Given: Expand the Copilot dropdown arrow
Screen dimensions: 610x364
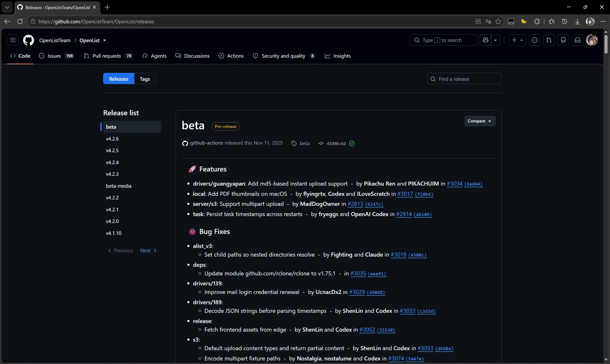Looking at the screenshot, I should coord(495,40).
